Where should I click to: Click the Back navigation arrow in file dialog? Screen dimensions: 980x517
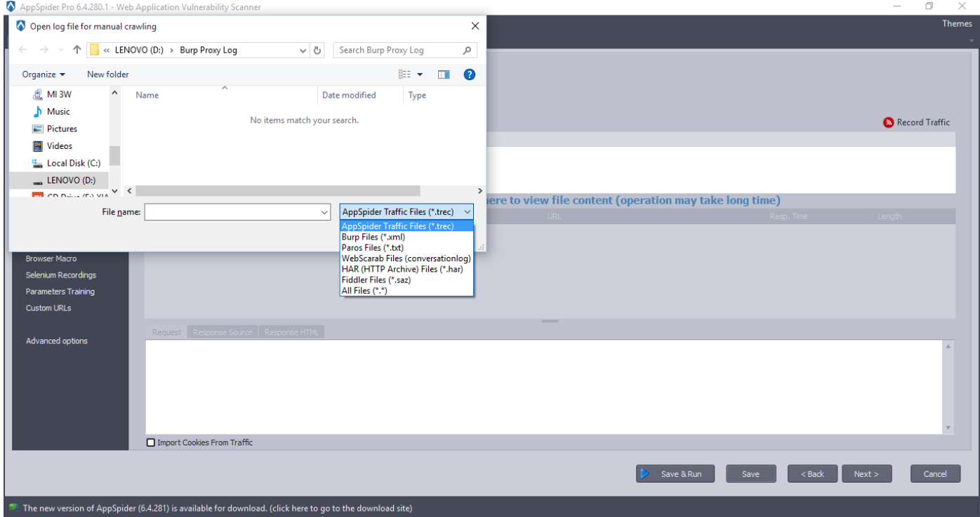[23, 51]
